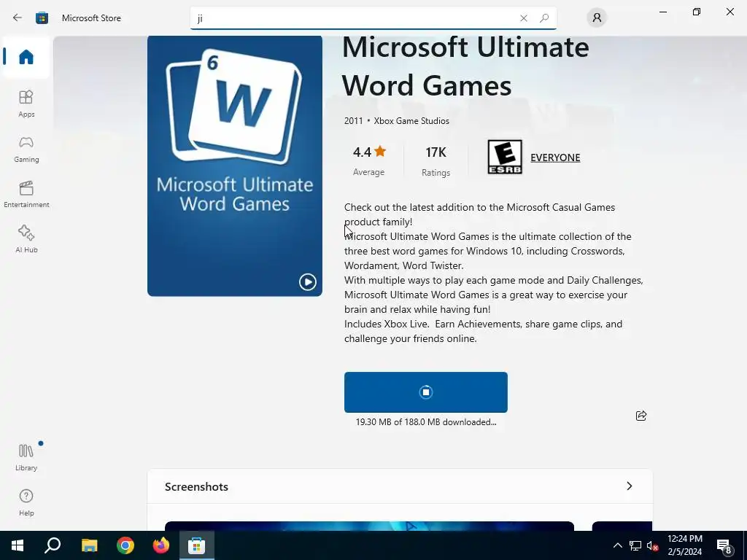
Task: Click the Screenshots heading
Action: [x=196, y=486]
